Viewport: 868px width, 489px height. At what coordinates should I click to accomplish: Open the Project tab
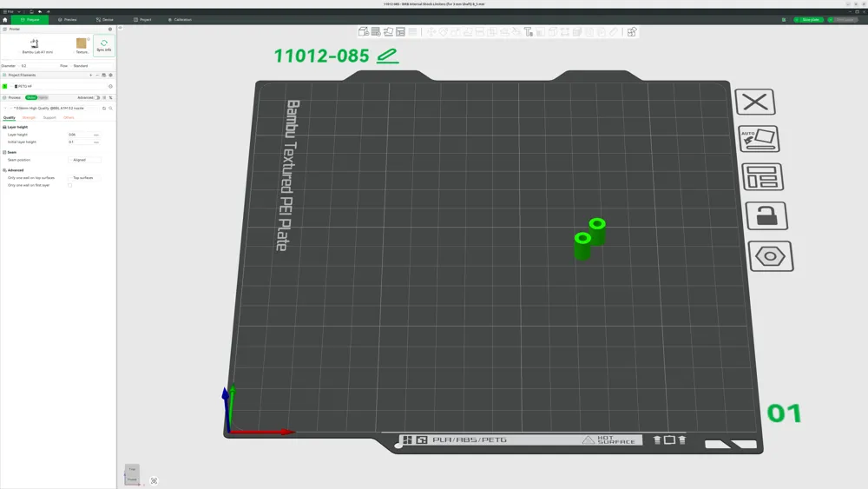click(x=142, y=20)
